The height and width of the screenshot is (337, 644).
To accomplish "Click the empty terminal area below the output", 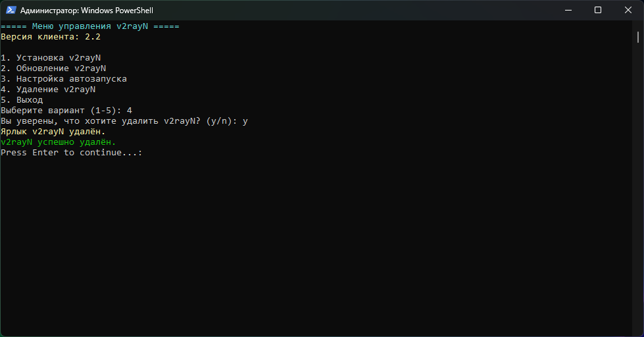I will (x=316, y=250).
